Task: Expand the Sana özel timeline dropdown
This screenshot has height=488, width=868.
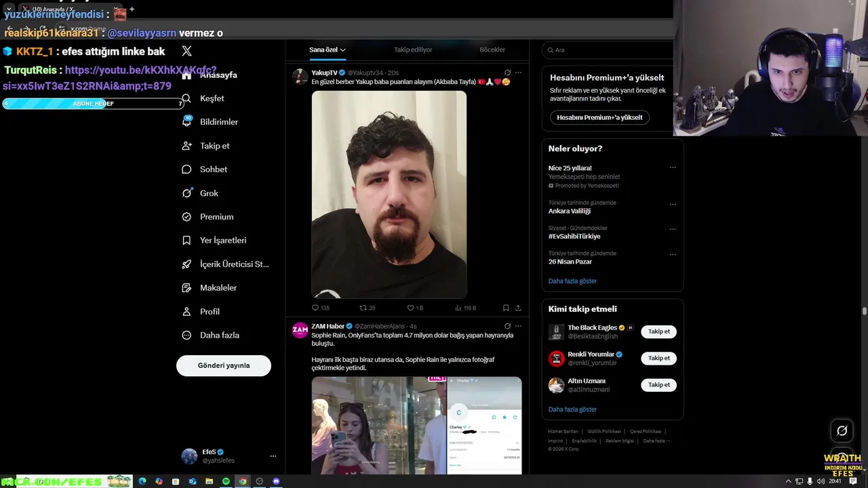Action: pos(328,49)
